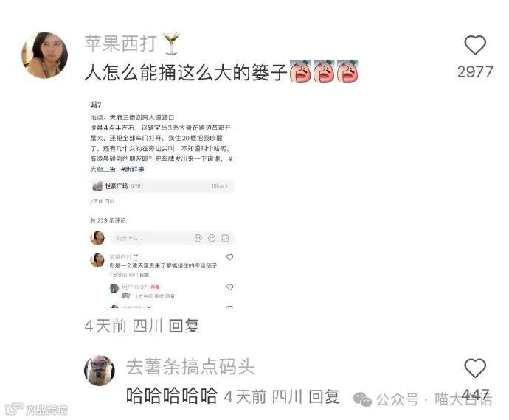Image resolution: width=509 pixels, height=420 pixels.
Task: Click the 大数跨境 logo watermark
Action: pyautogui.click(x=36, y=409)
